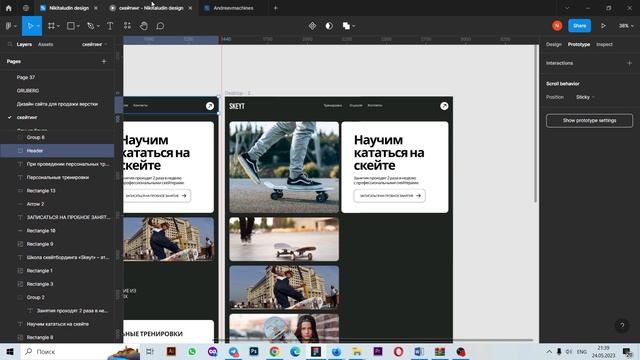Click the globe community icon

click(26, 8)
